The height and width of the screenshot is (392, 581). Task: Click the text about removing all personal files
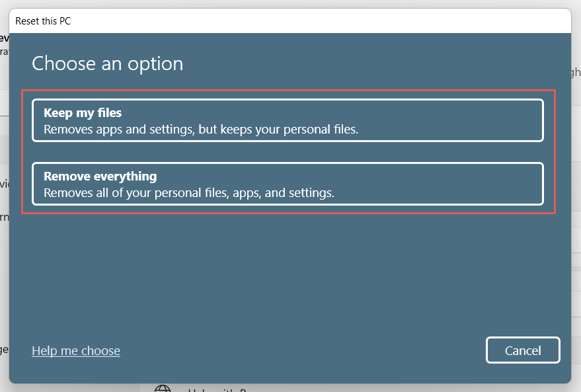point(189,193)
